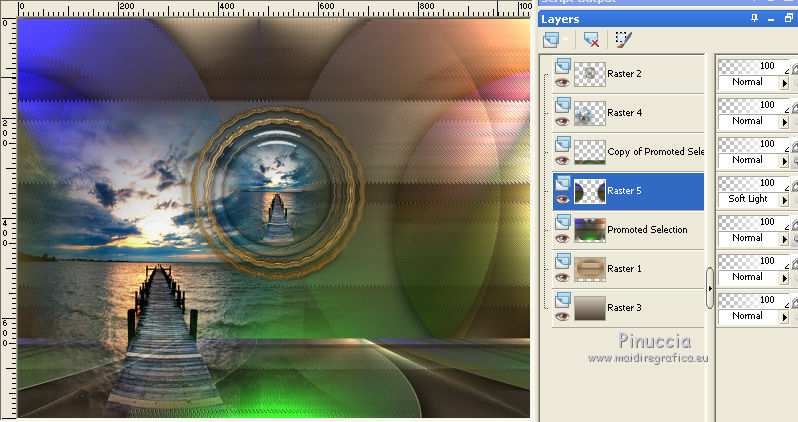The height and width of the screenshot is (422, 798).
Task: Select the Raster 5 layer name
Action: coord(624,191)
